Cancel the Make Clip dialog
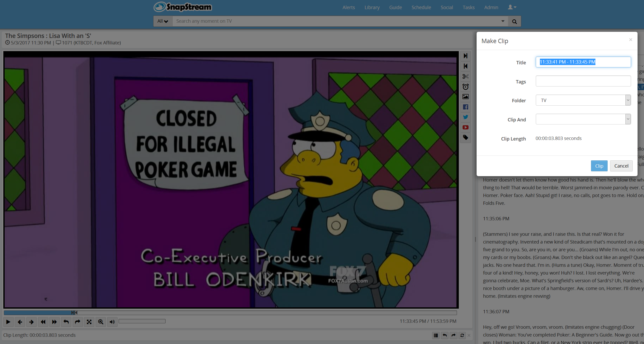 click(x=621, y=166)
